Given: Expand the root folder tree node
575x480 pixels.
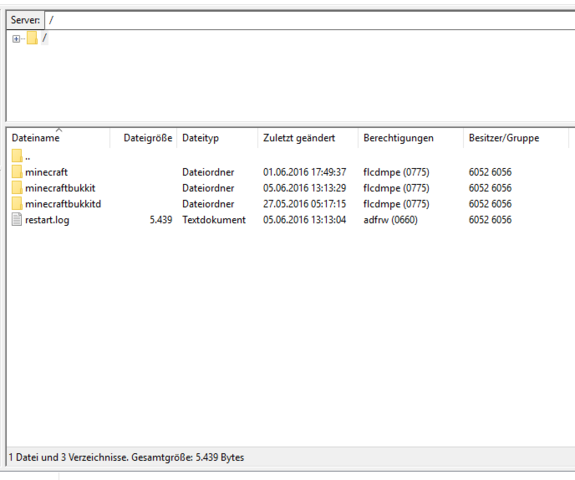Looking at the screenshot, I should click(x=16, y=39).
